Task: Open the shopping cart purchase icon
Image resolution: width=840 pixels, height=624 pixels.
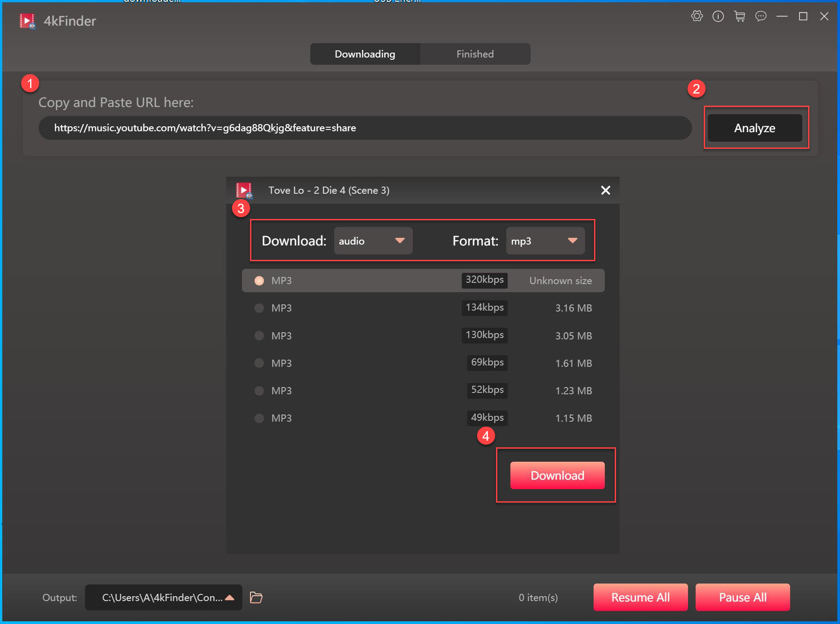Action: pyautogui.click(x=740, y=17)
